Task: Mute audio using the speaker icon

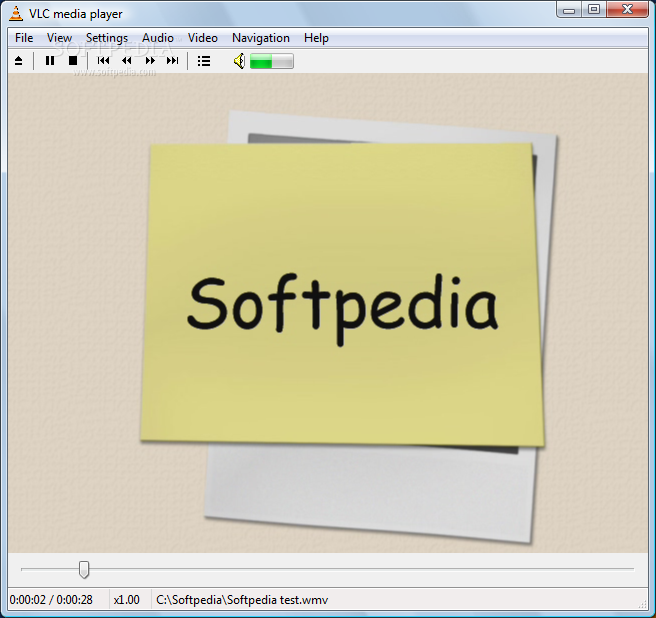Action: (239, 61)
